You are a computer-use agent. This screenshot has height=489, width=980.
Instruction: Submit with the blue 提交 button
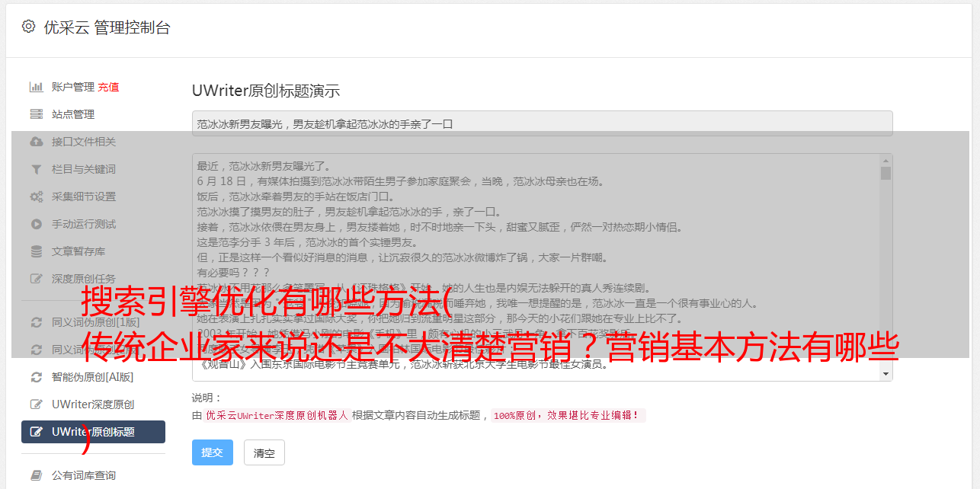tap(213, 452)
